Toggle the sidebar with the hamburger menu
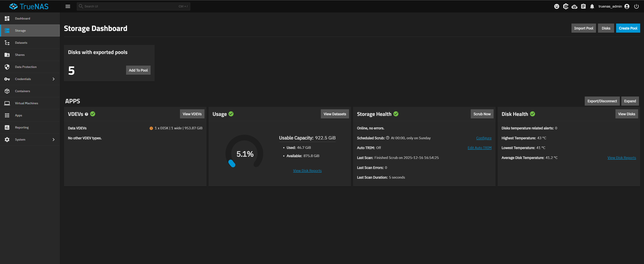 click(68, 7)
